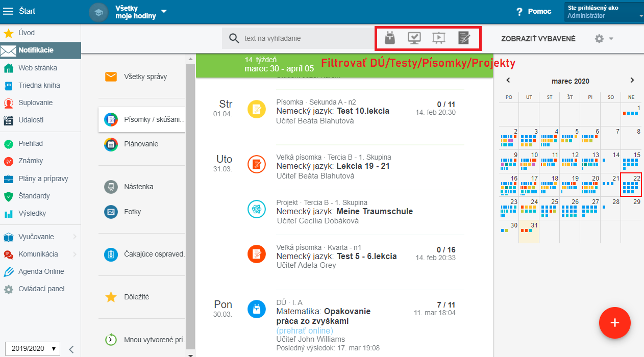
Task: Open Web stránka in sidebar
Action: tap(40, 68)
